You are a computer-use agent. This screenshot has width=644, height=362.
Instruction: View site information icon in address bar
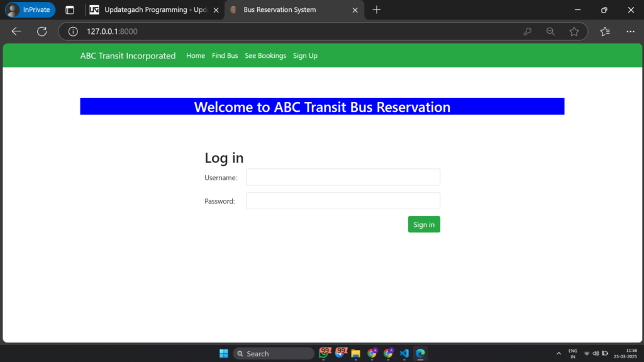tap(73, 31)
